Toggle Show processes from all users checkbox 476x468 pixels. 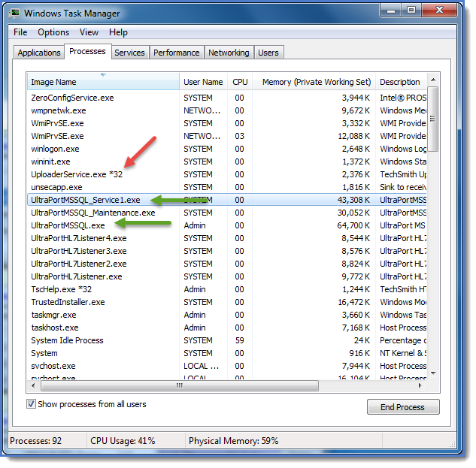[31, 404]
